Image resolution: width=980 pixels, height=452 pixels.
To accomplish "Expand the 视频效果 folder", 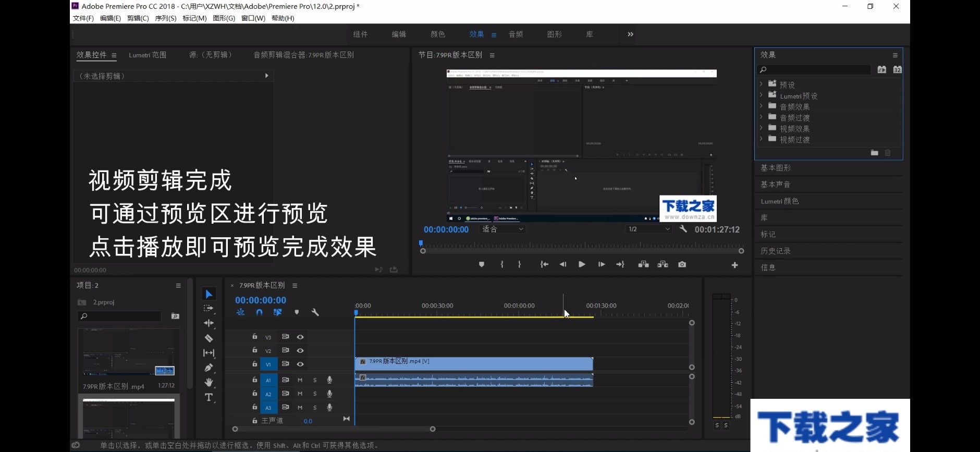I will 761,127.
